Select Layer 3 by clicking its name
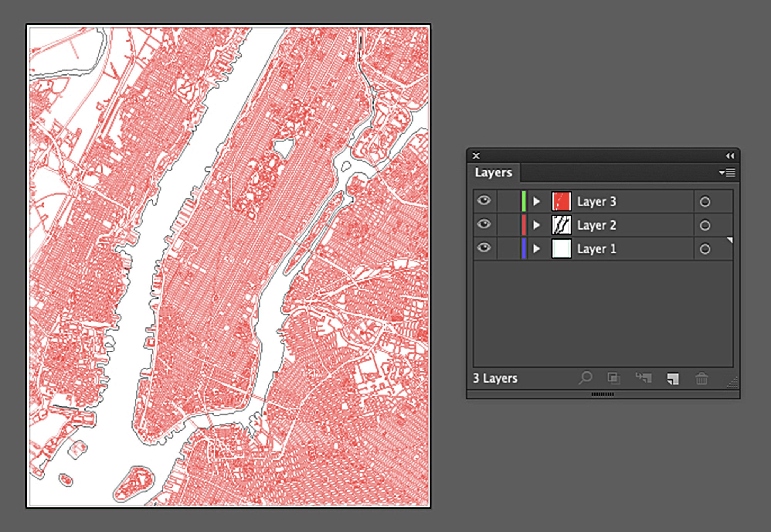Viewport: 771px width, 532px height. 597,201
